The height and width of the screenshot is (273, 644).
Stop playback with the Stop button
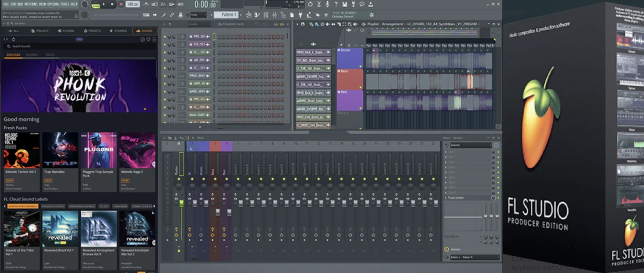(x=112, y=5)
